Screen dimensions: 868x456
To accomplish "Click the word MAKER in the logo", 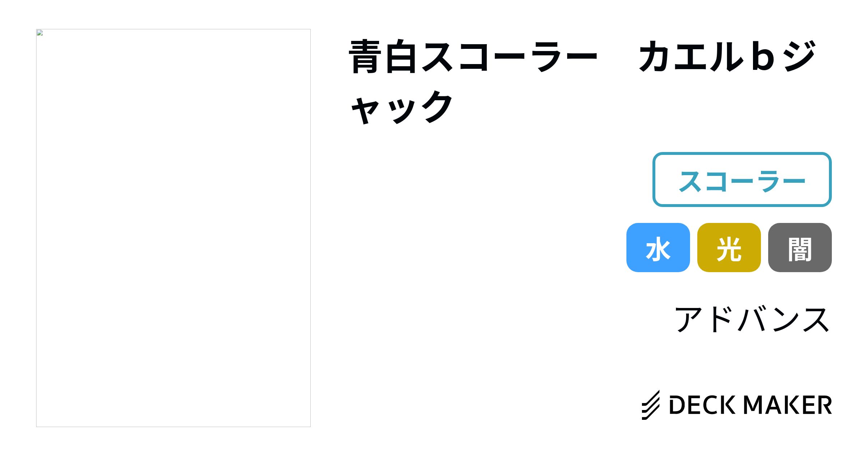I will point(787,405).
